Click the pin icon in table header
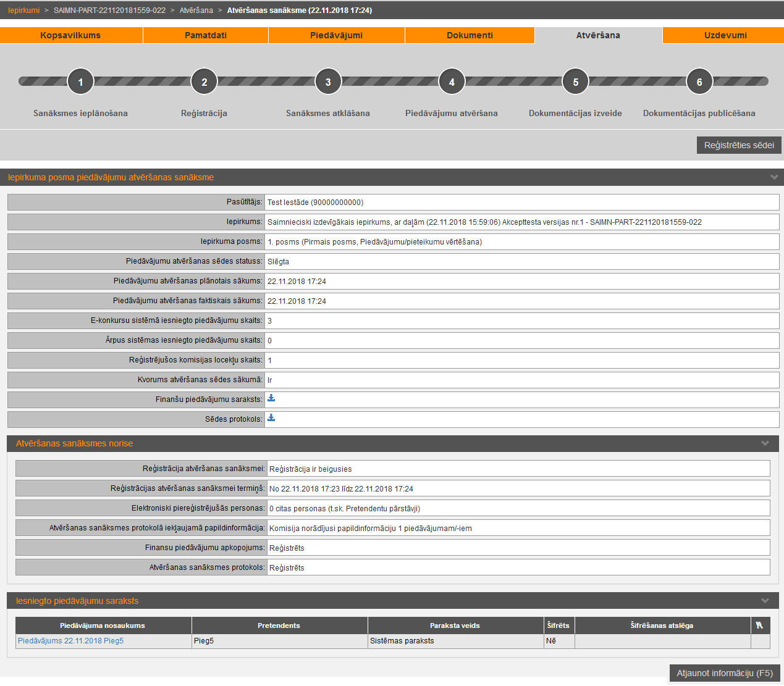 (x=759, y=625)
